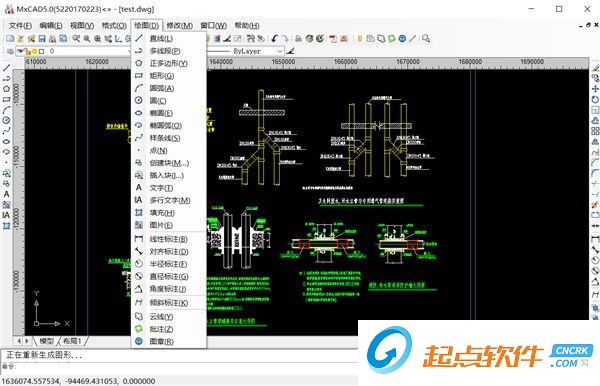Choose 创建块(M...) from the Draw menu
Screen dimensions: 600x386
coord(169,163)
